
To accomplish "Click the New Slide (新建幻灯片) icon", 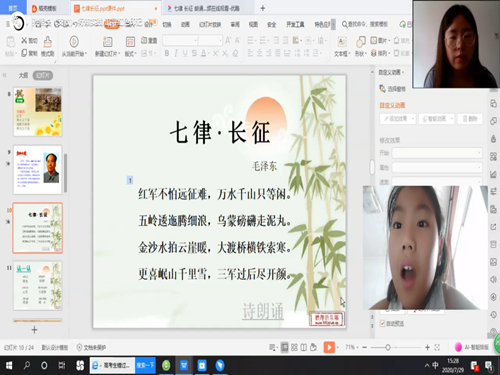I will (x=107, y=42).
